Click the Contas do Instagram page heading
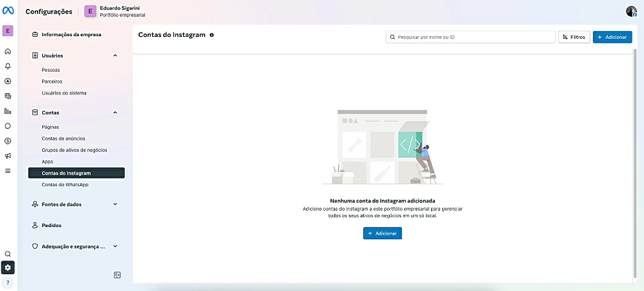Viewport: 644px width, 291px height. (172, 35)
